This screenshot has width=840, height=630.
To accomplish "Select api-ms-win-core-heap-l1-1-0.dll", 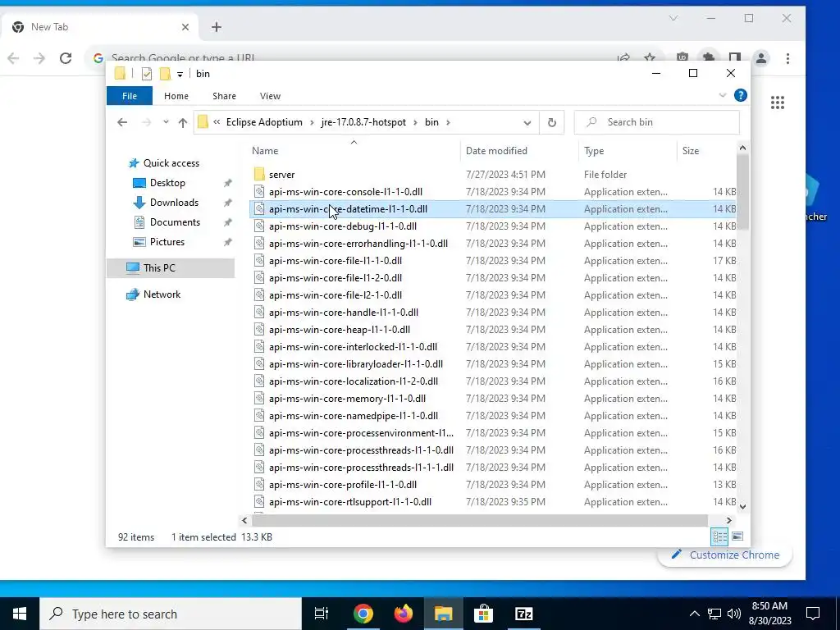I will pyautogui.click(x=340, y=330).
